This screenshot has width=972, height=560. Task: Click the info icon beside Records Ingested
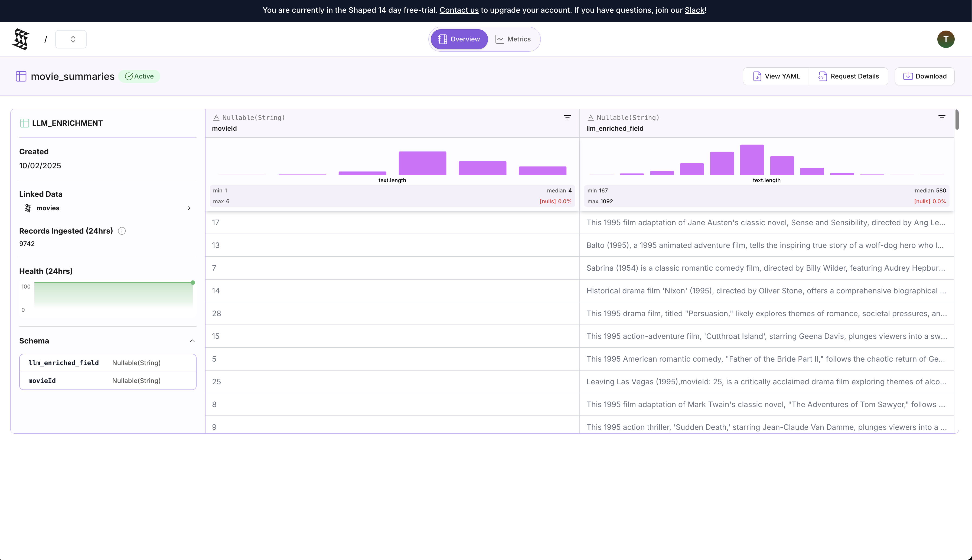(x=122, y=231)
